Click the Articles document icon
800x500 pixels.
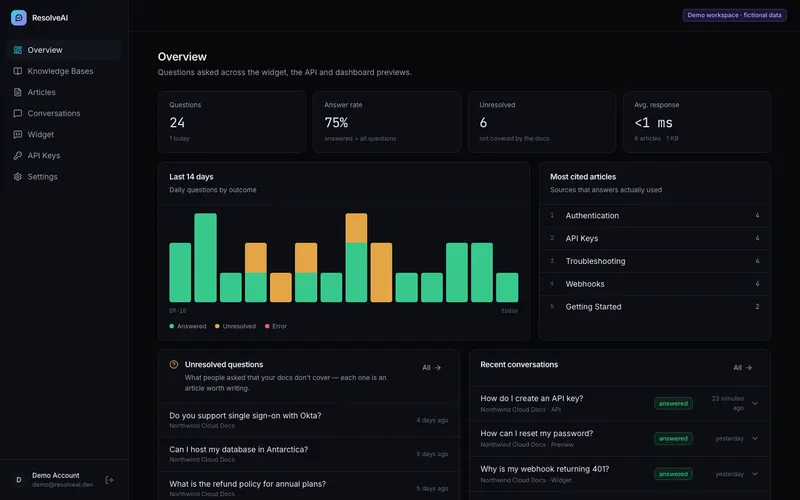pyautogui.click(x=18, y=92)
